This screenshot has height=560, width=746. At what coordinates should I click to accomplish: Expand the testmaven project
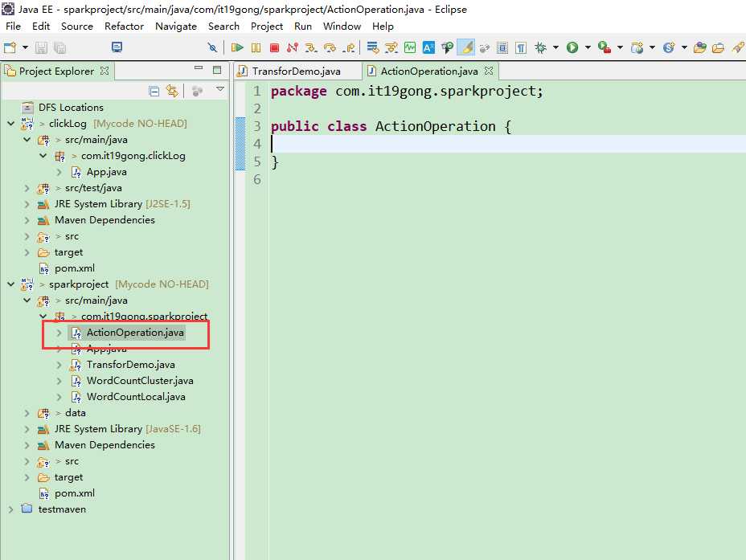pos(10,509)
